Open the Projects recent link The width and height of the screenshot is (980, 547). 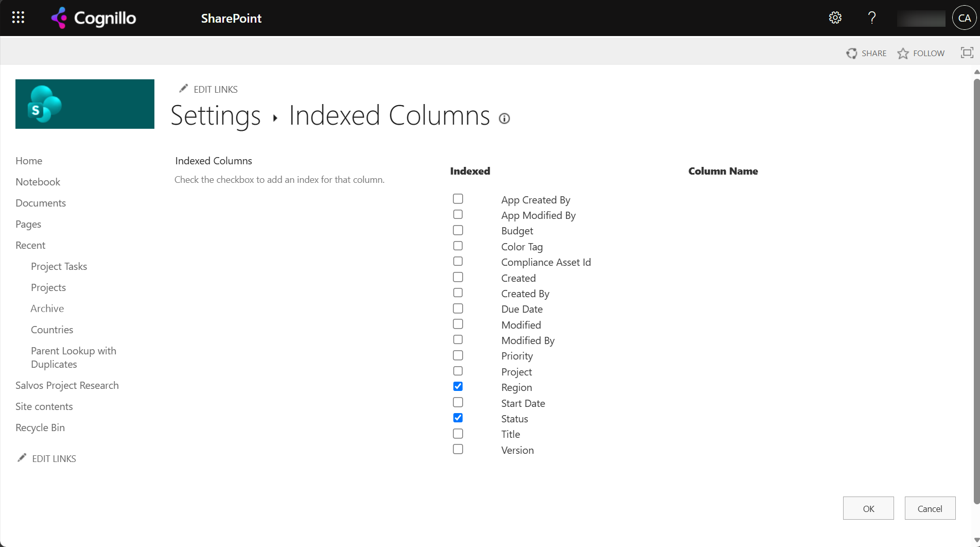(48, 287)
